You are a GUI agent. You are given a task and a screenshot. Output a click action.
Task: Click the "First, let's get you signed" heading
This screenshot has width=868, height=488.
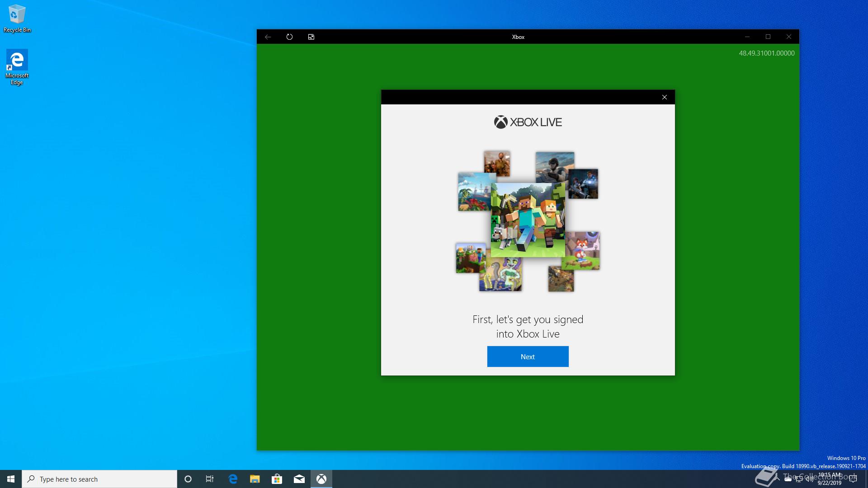pos(528,319)
